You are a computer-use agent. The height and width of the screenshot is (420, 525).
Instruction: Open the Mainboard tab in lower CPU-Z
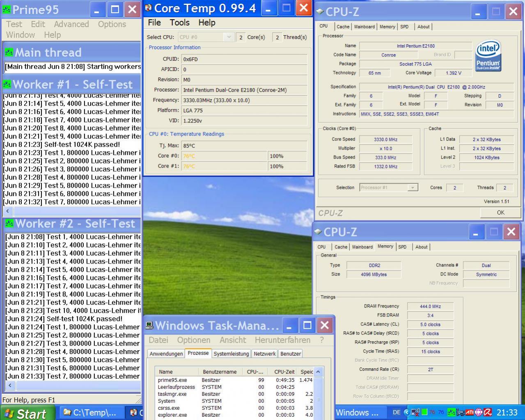coord(362,247)
